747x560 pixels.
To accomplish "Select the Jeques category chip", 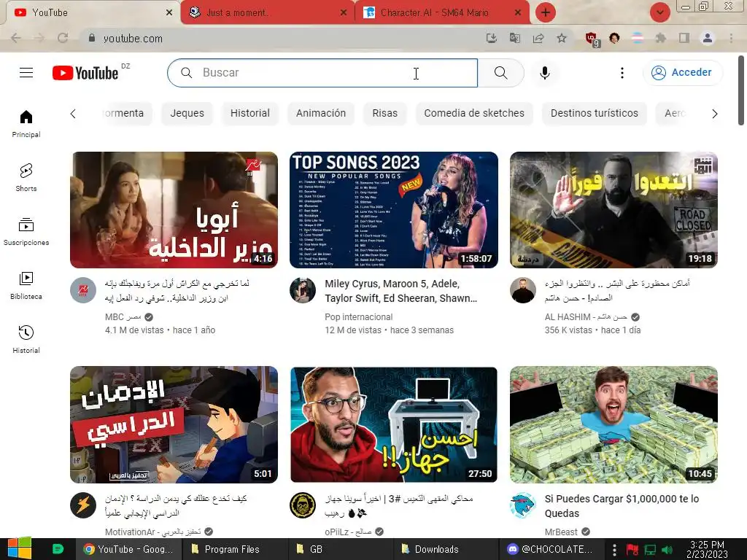I will [x=187, y=113].
